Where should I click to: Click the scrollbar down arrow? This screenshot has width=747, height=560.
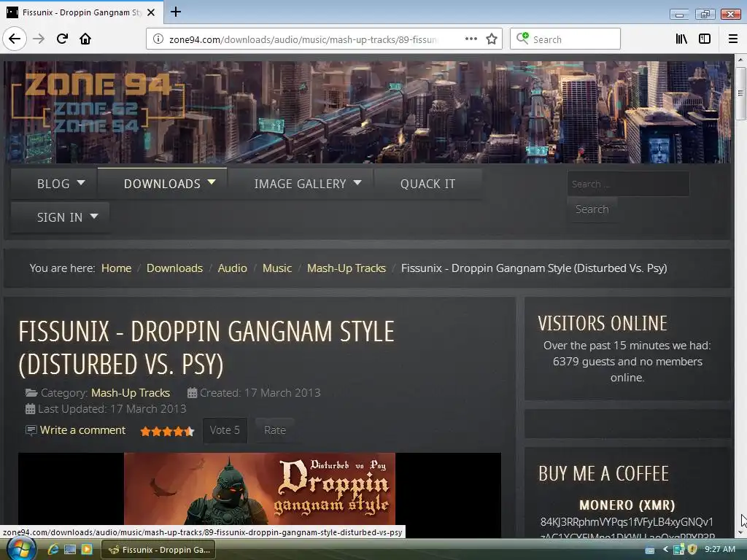pyautogui.click(x=740, y=532)
